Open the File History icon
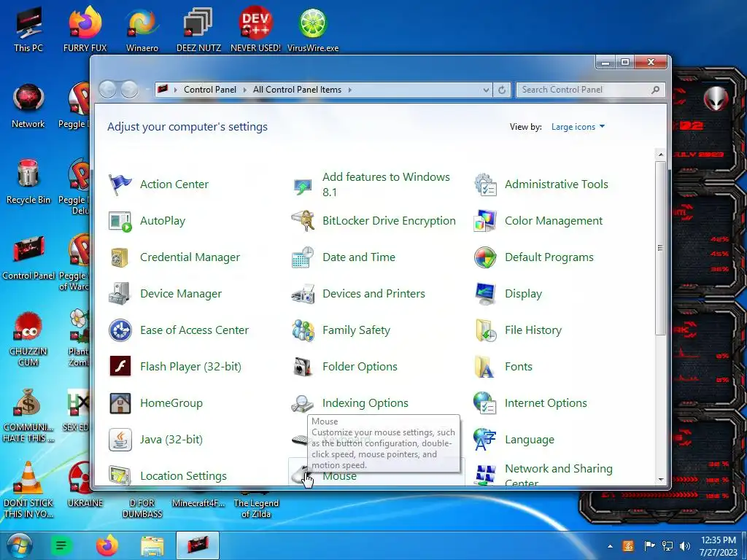Viewport: 747px width, 560px height. point(485,330)
